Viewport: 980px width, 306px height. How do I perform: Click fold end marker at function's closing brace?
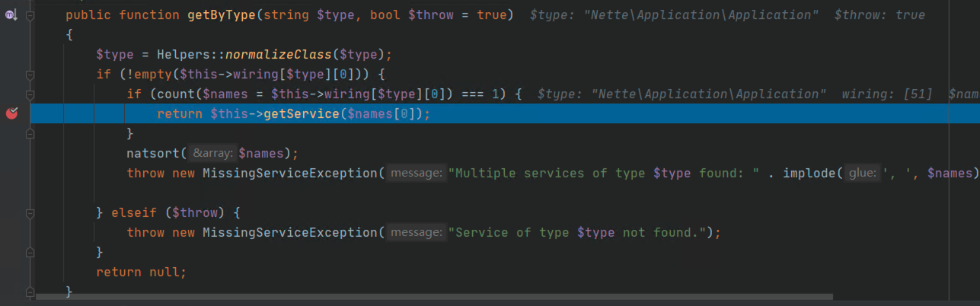click(30, 292)
